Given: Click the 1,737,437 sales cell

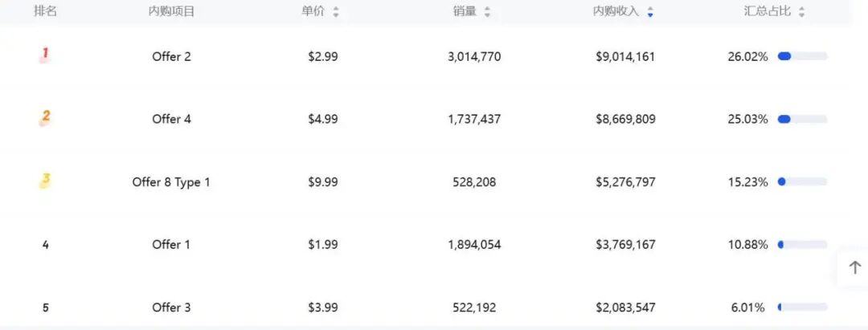Looking at the screenshot, I should pyautogui.click(x=474, y=120).
